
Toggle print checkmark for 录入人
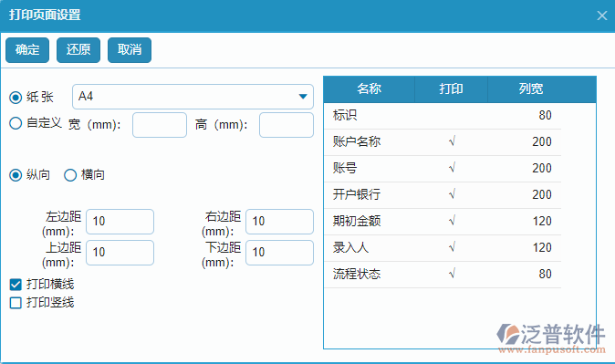451,248
